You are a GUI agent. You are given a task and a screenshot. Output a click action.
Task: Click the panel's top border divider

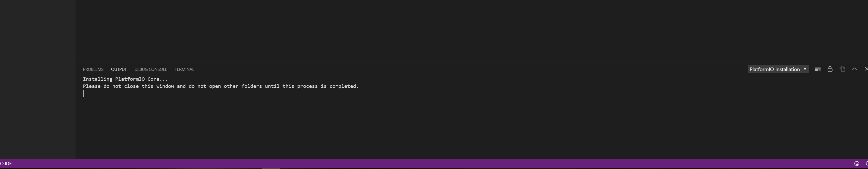click(472, 62)
